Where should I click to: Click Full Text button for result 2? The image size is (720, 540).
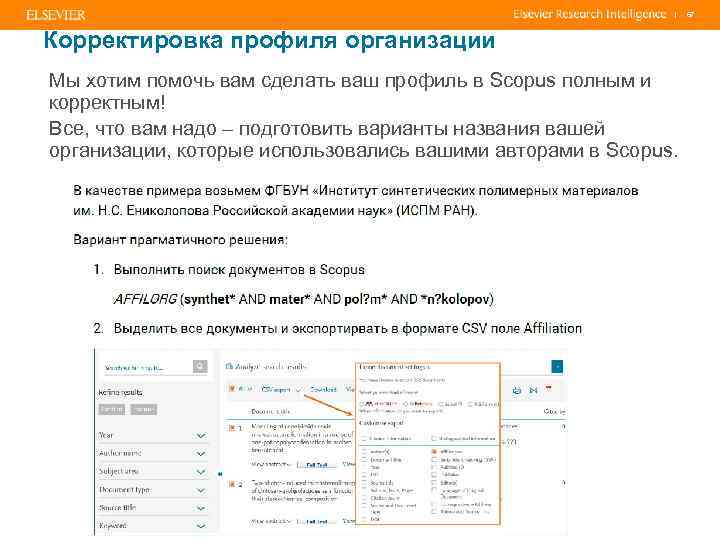[317, 522]
